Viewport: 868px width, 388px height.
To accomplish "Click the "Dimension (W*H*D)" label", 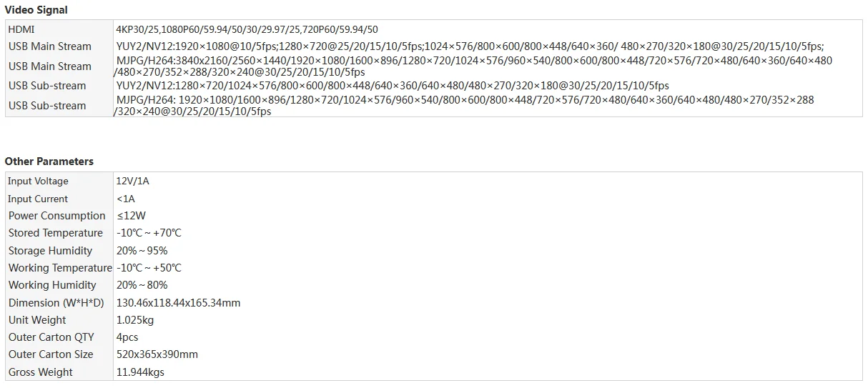I will point(56,303).
